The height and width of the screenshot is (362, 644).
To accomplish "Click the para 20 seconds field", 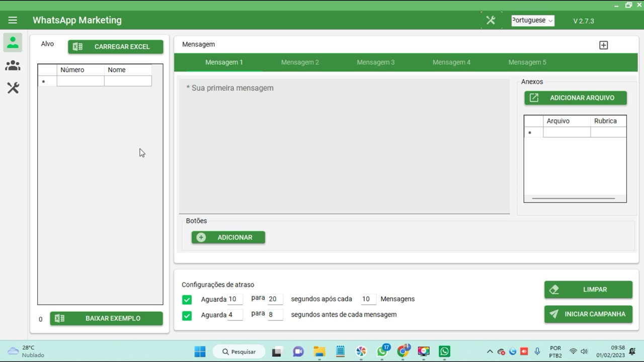I will [x=275, y=299].
